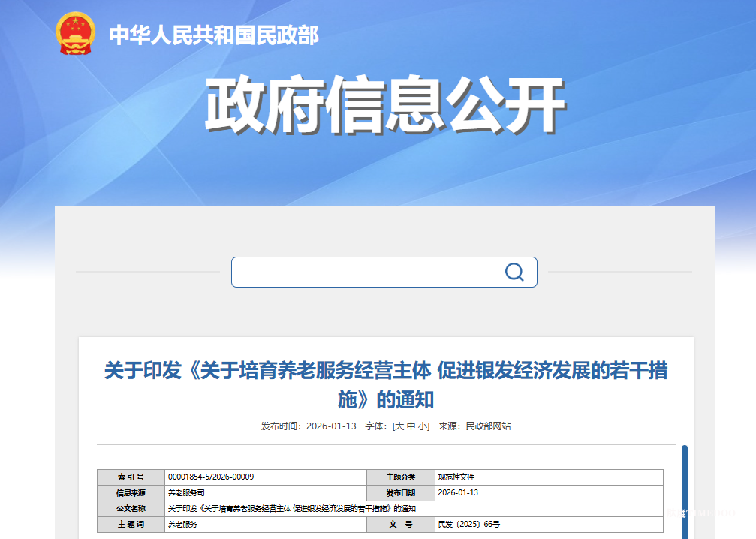Click the document number 民发〔2025〕66号
Image resolution: width=756 pixels, height=539 pixels.
tap(469, 524)
